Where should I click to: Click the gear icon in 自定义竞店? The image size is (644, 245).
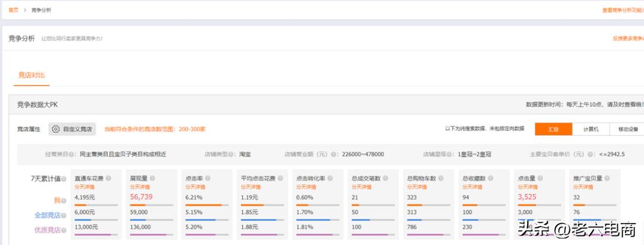point(56,129)
